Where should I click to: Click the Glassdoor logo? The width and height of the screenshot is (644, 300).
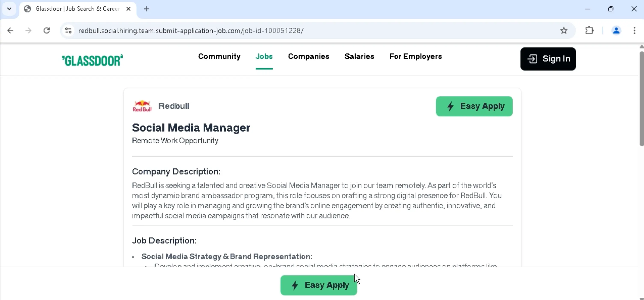tap(92, 60)
